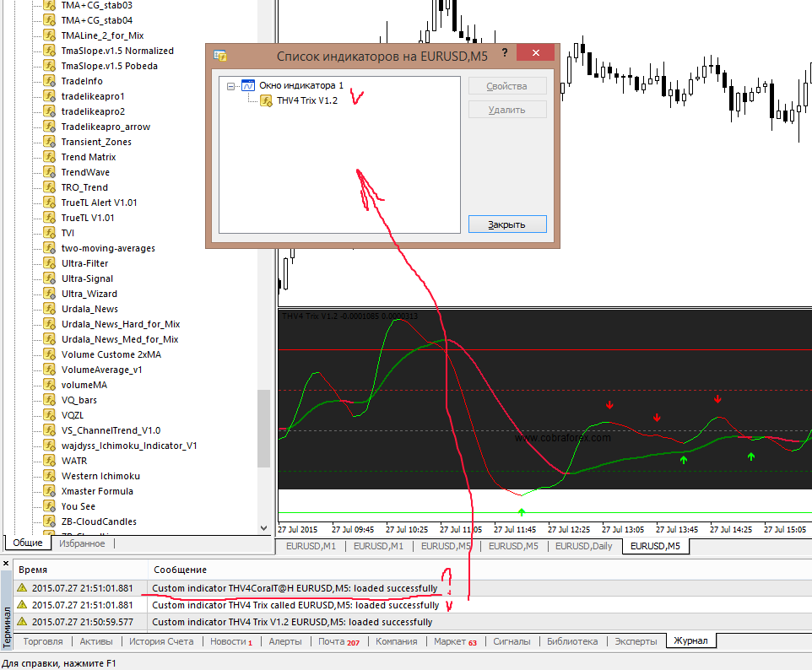Open the Маркет terminal tab
The height and width of the screenshot is (670, 812).
click(x=455, y=641)
